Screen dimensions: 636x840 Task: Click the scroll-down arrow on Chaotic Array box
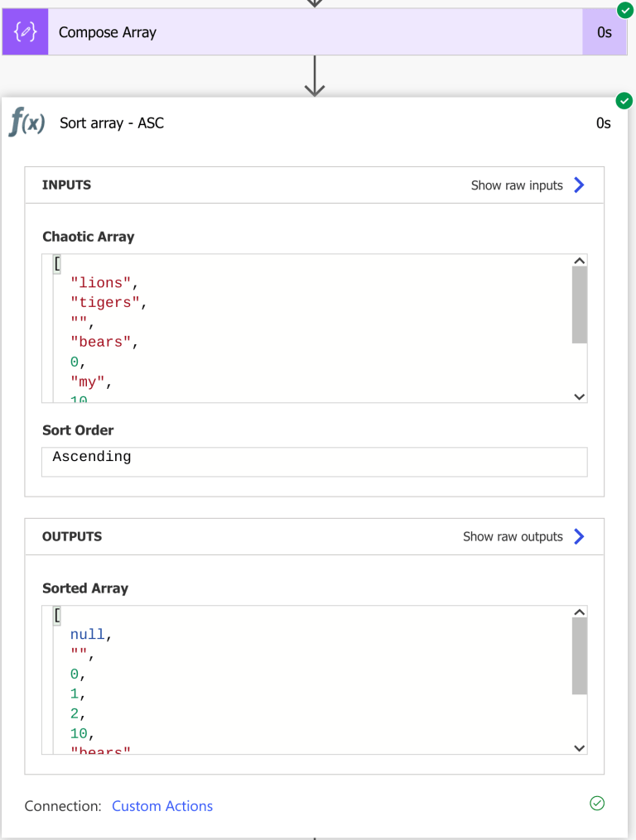pyautogui.click(x=579, y=396)
